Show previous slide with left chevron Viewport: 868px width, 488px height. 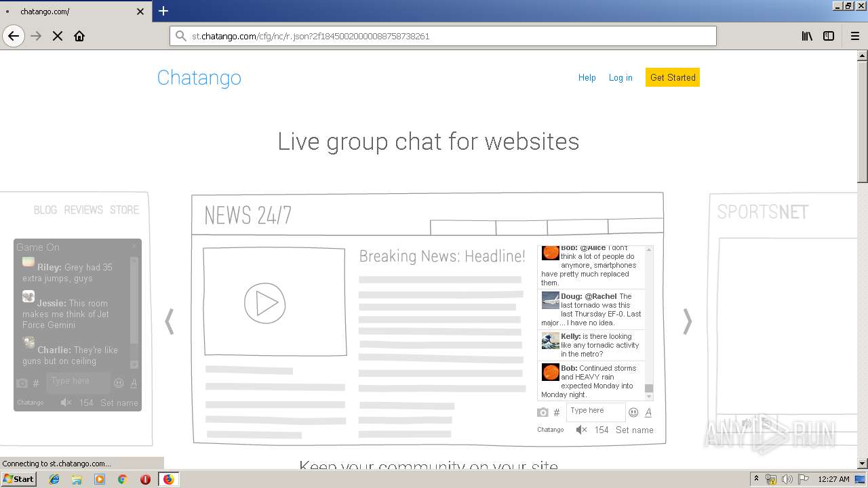(x=170, y=321)
